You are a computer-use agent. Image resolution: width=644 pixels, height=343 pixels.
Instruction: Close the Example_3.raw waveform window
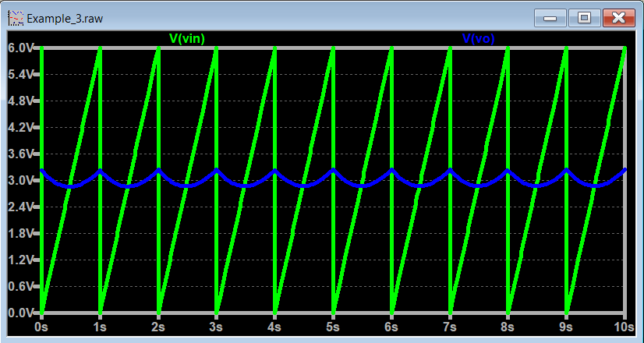coord(619,16)
